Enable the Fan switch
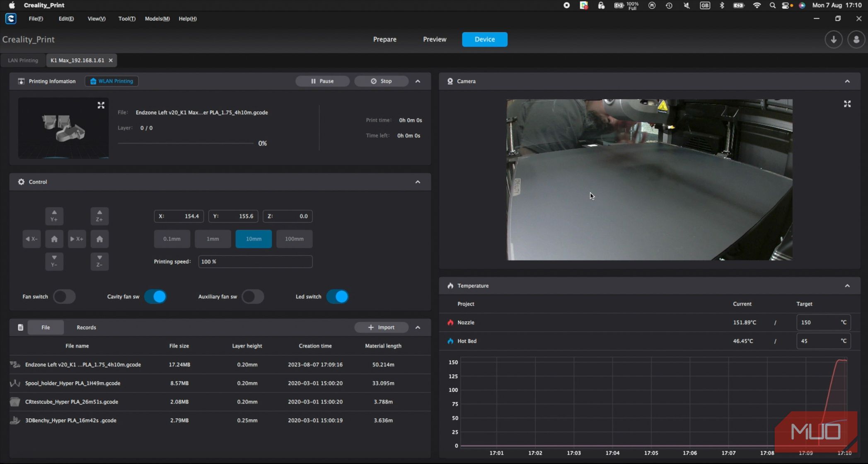Viewport: 868px width, 464px height. [64, 296]
